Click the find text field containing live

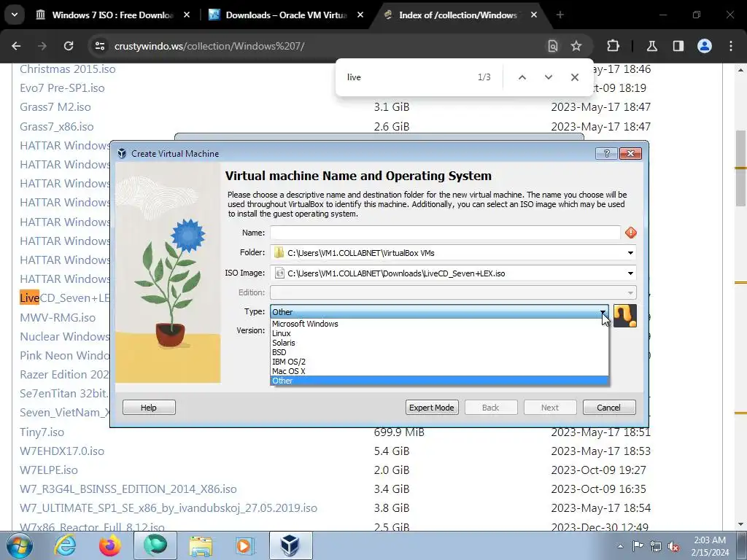[x=405, y=77]
